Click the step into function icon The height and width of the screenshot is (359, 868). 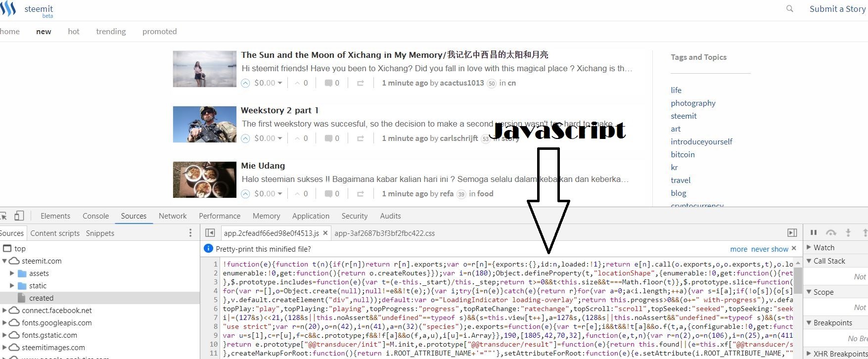pyautogui.click(x=848, y=232)
